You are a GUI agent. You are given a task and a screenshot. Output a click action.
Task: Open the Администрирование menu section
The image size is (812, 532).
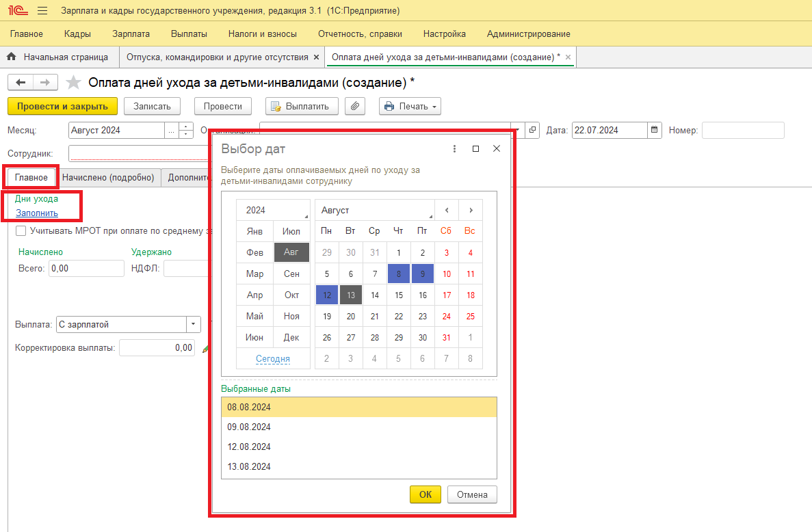point(528,34)
